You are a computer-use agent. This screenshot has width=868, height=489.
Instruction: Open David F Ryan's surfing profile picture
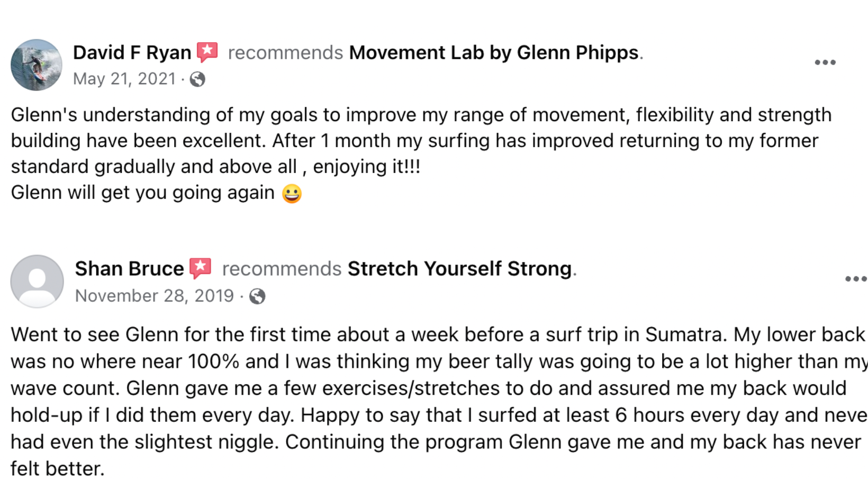pyautogui.click(x=37, y=65)
